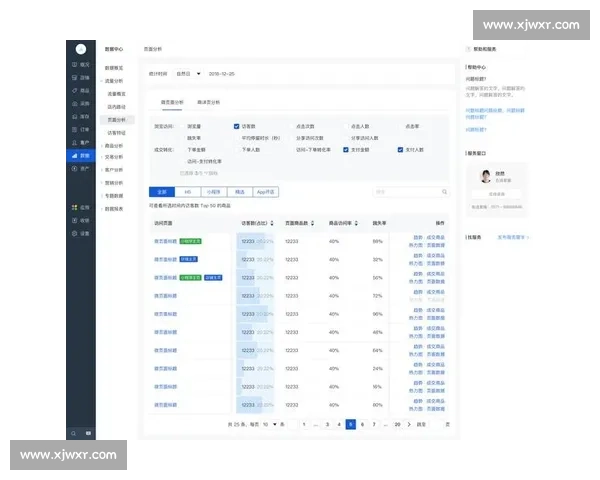
Task: Toggle the 支付金额 checkbox
Action: click(345, 149)
